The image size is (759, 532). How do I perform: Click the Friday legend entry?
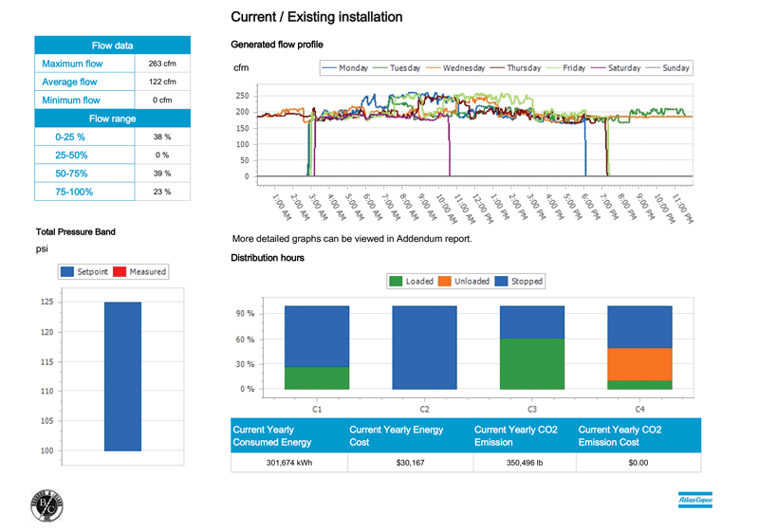[x=565, y=67]
